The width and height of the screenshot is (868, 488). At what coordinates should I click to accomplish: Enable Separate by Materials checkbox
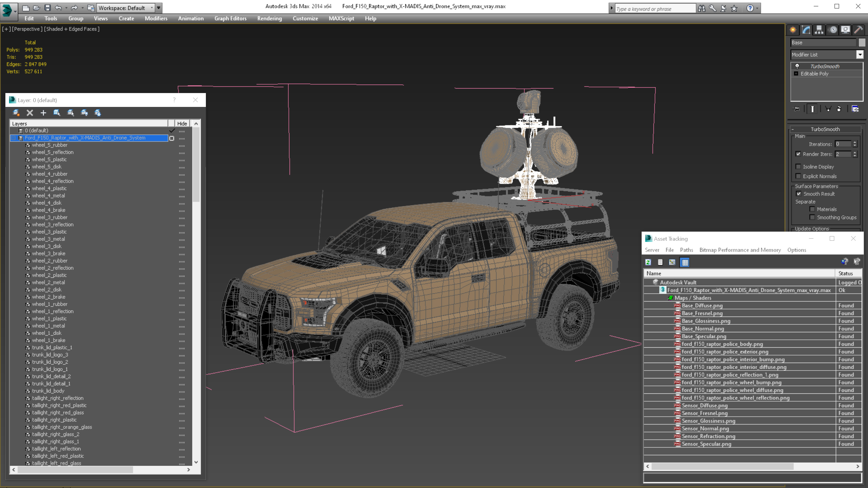(x=812, y=209)
